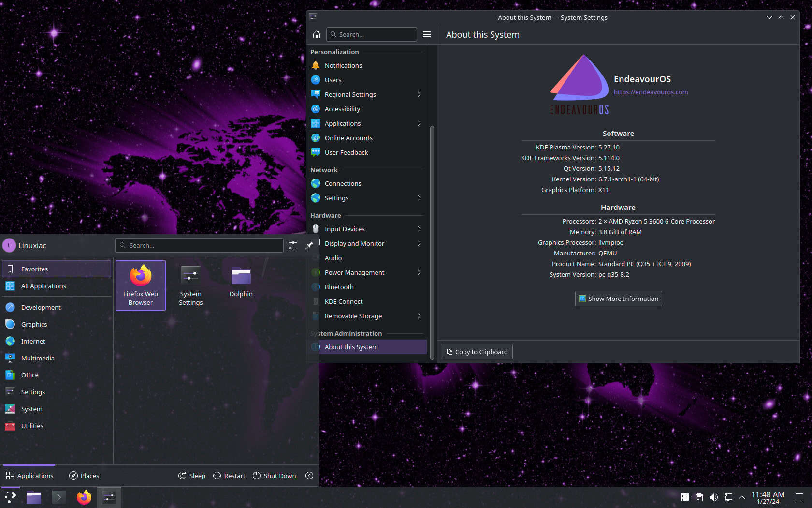Open Bluetooth settings
Image resolution: width=812 pixels, height=508 pixels.
coord(366,287)
